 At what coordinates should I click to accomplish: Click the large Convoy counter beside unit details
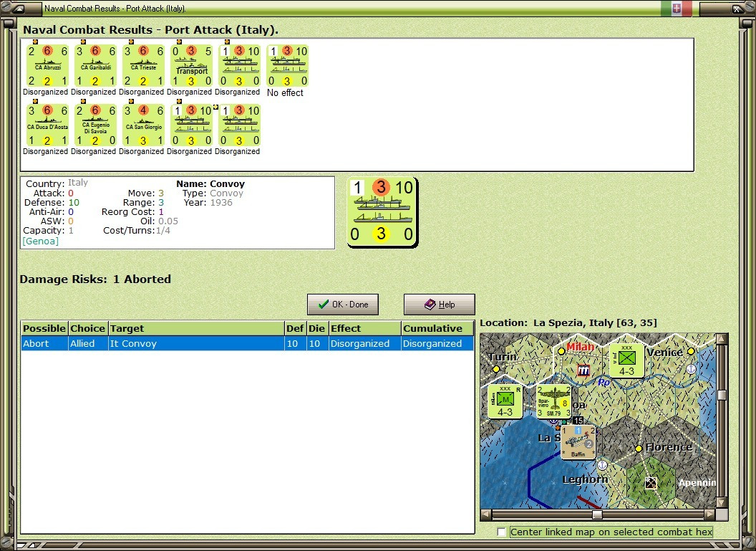pos(382,212)
